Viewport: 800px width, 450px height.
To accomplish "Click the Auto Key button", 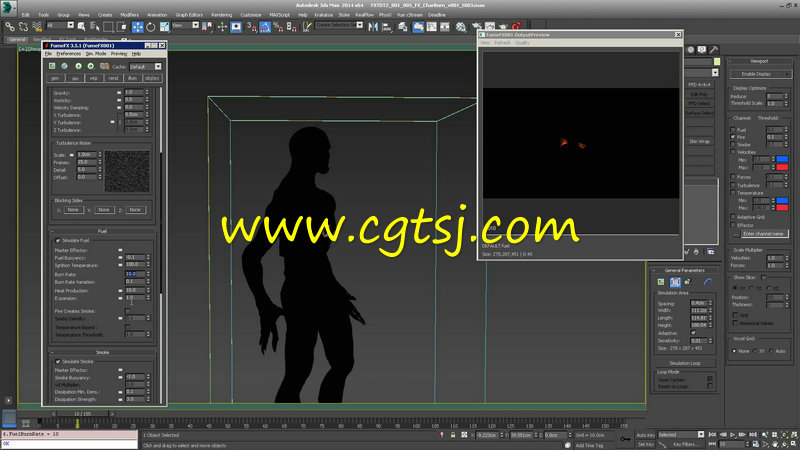I will (645, 435).
